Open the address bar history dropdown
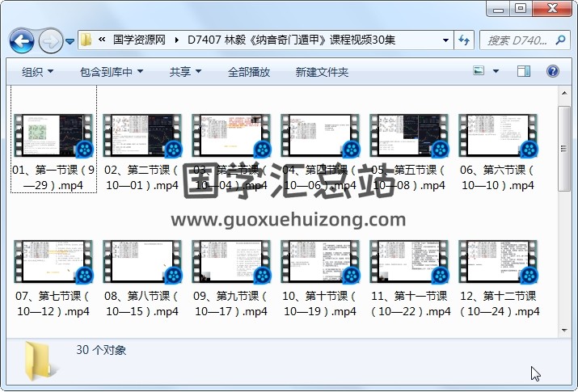This screenshot has width=578, height=392. [x=446, y=40]
